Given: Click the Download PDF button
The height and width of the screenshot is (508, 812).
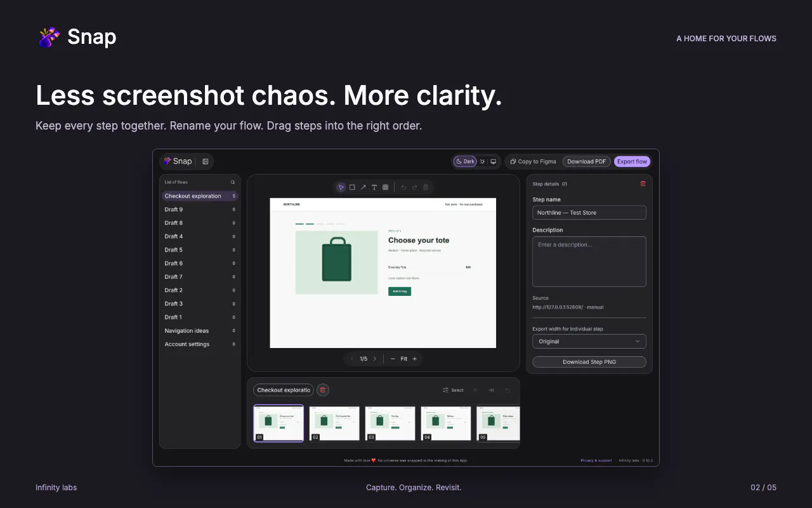Looking at the screenshot, I should coord(587,161).
